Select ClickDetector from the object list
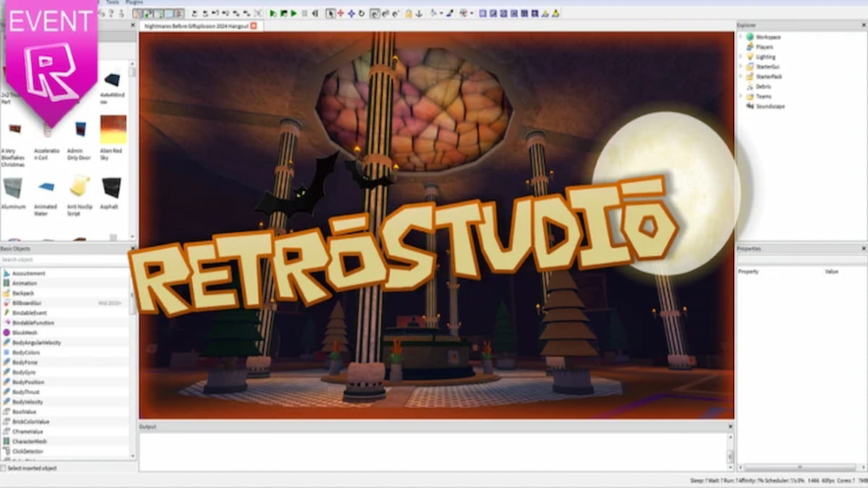 (27, 451)
